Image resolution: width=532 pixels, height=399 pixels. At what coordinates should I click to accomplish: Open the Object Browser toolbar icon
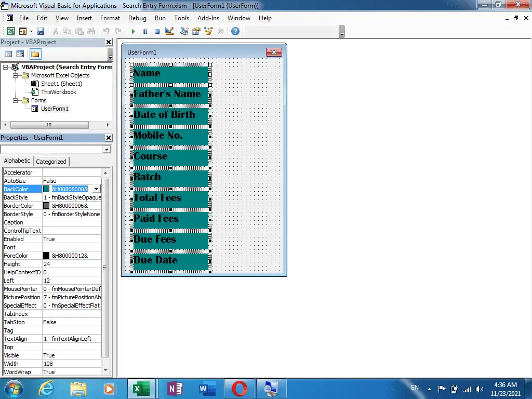[x=208, y=31]
